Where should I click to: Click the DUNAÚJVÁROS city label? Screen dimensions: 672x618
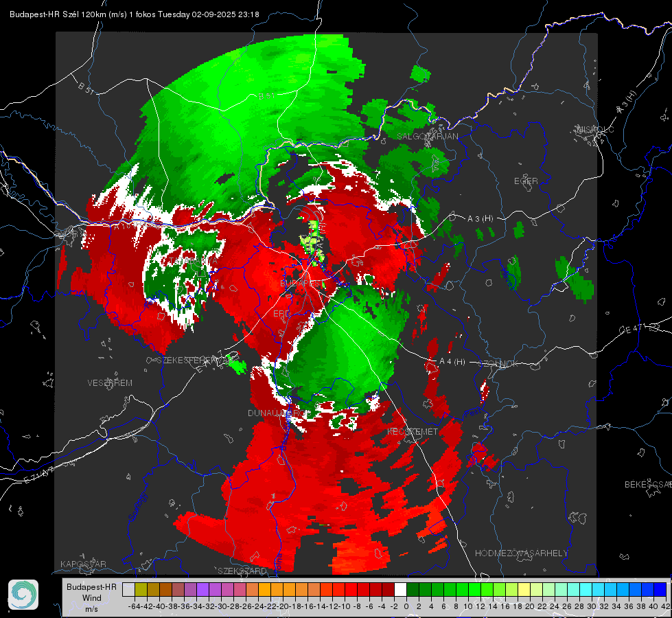coord(279,413)
